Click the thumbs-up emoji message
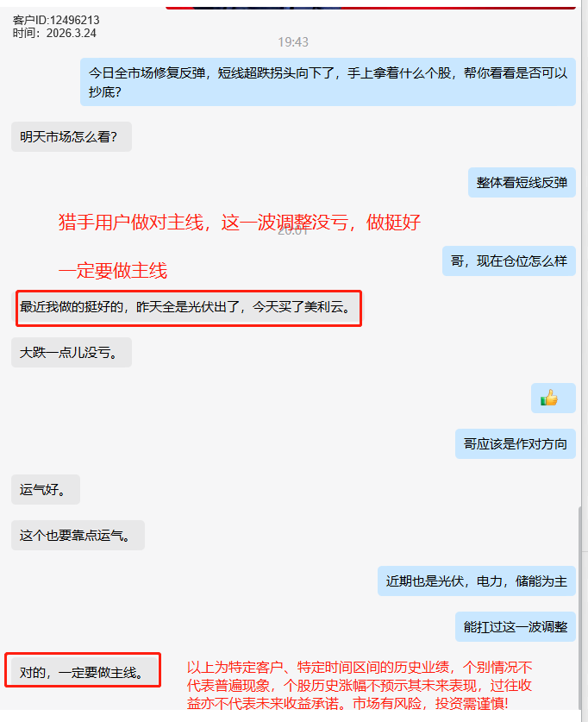The height and width of the screenshot is (722, 588). [x=553, y=398]
